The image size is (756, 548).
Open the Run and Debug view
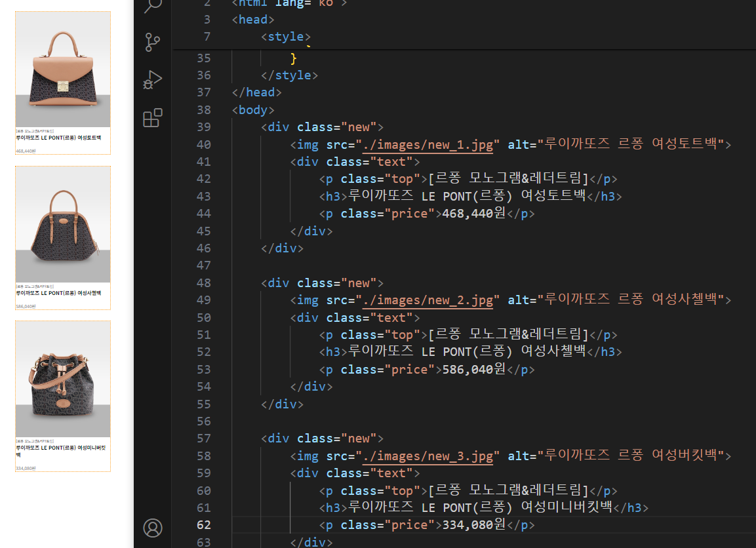click(x=153, y=80)
